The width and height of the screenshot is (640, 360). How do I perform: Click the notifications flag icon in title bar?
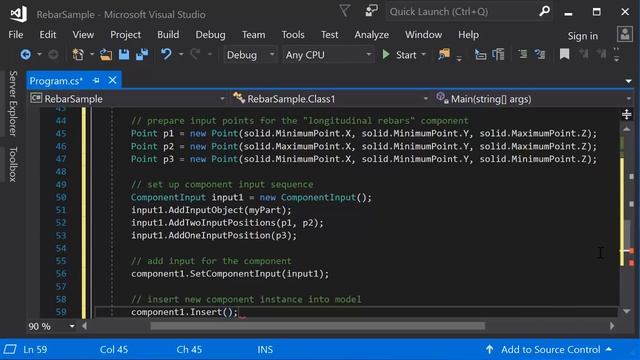click(345, 11)
